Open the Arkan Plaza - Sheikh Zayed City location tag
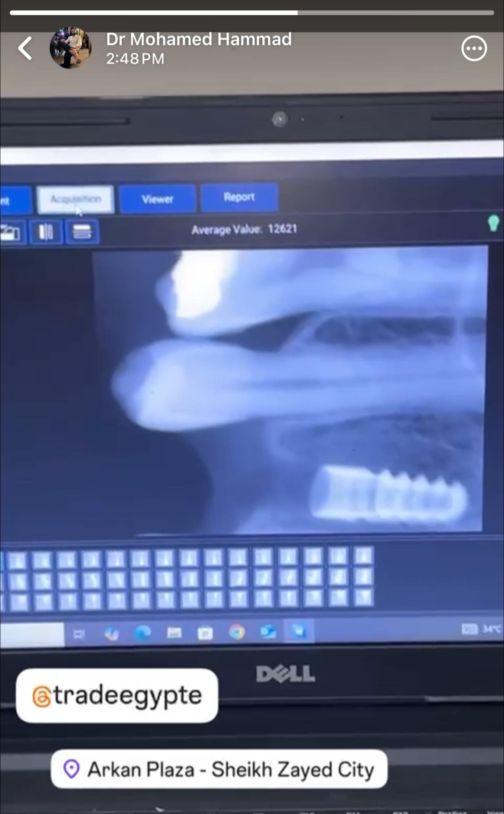The image size is (504, 814). [x=219, y=769]
